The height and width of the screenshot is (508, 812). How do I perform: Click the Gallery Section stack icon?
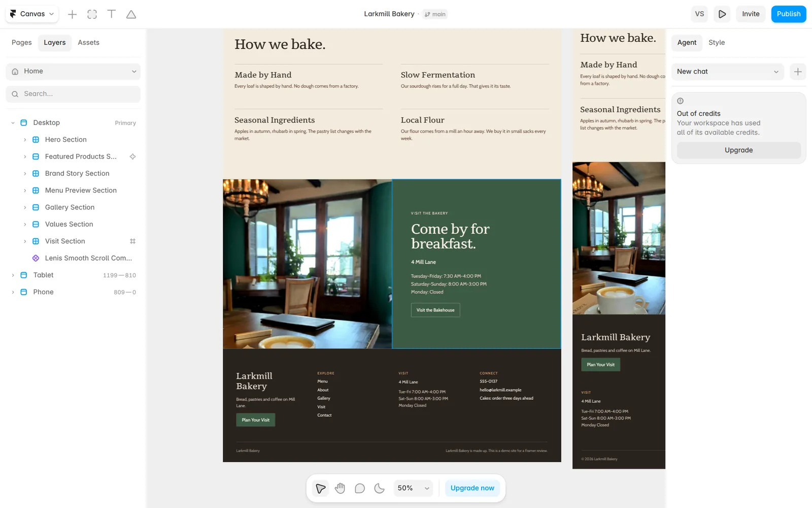[x=36, y=207]
